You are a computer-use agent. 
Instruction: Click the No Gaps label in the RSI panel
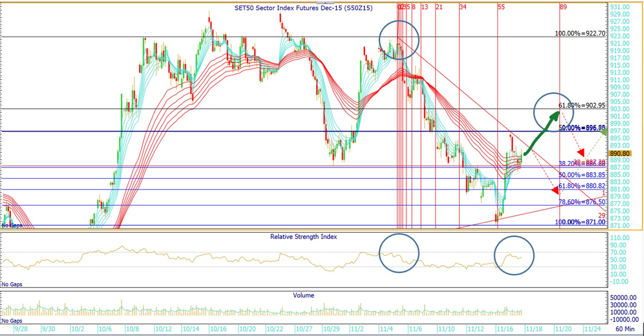pos(12,284)
